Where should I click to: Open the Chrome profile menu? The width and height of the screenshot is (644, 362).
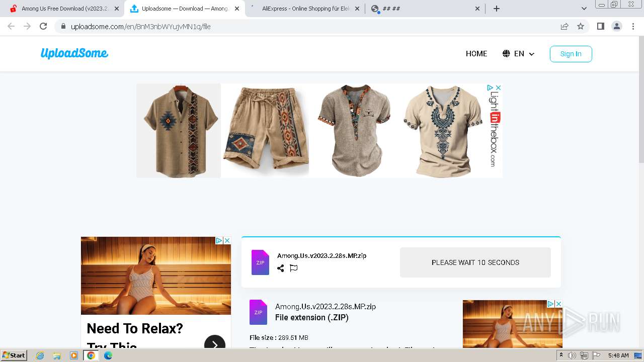617,26
